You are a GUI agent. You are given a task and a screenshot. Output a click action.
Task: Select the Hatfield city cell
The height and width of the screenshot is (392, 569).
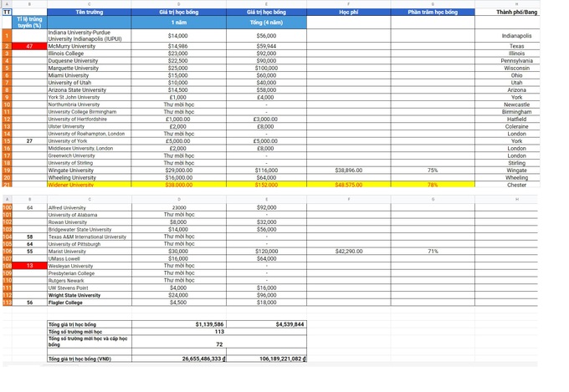516,119
